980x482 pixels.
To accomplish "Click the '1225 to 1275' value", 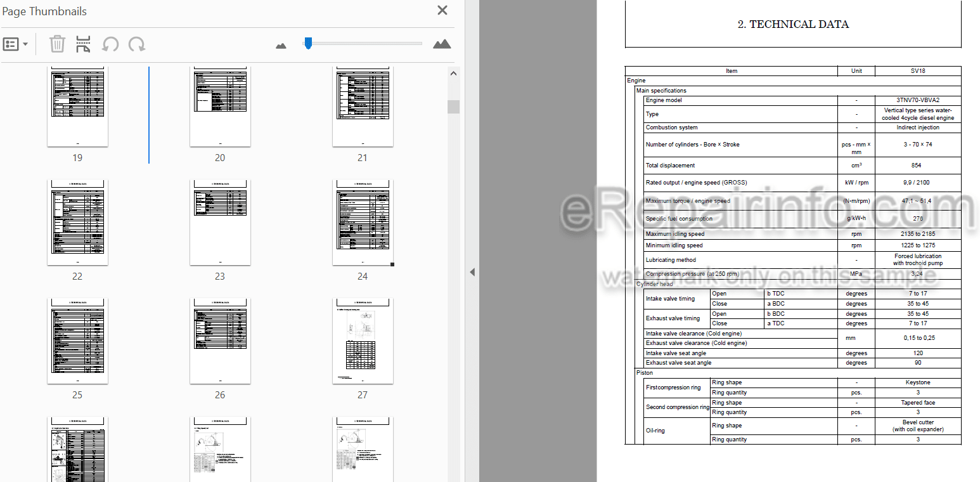I will 918,245.
